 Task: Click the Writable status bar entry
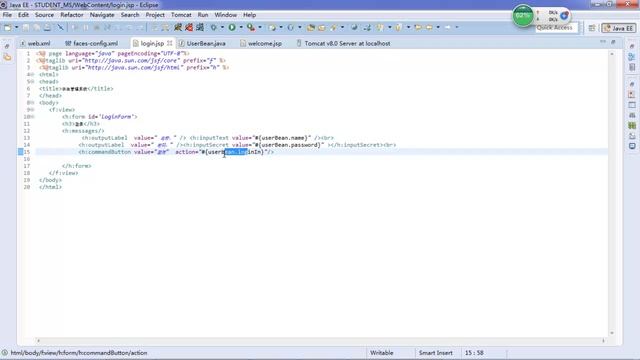382,353
